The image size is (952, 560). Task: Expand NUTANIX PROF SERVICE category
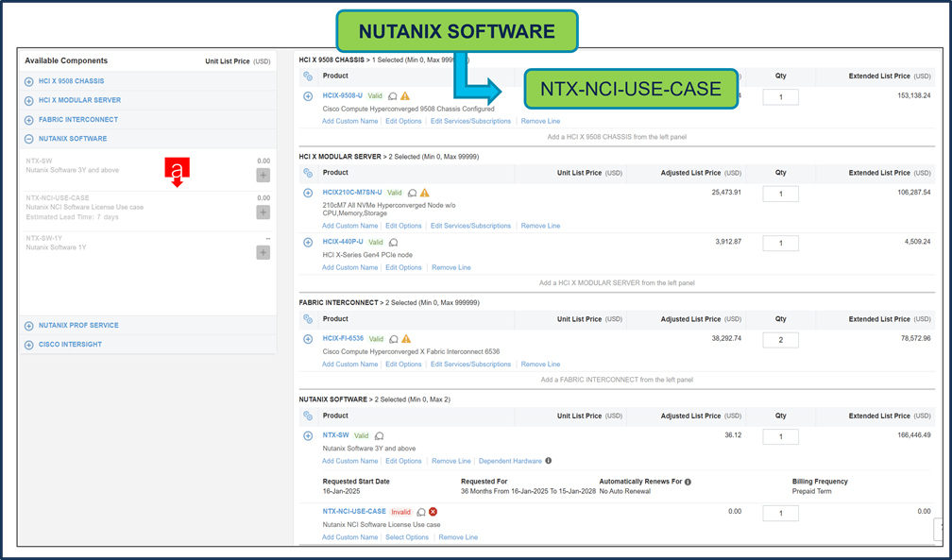coord(28,326)
